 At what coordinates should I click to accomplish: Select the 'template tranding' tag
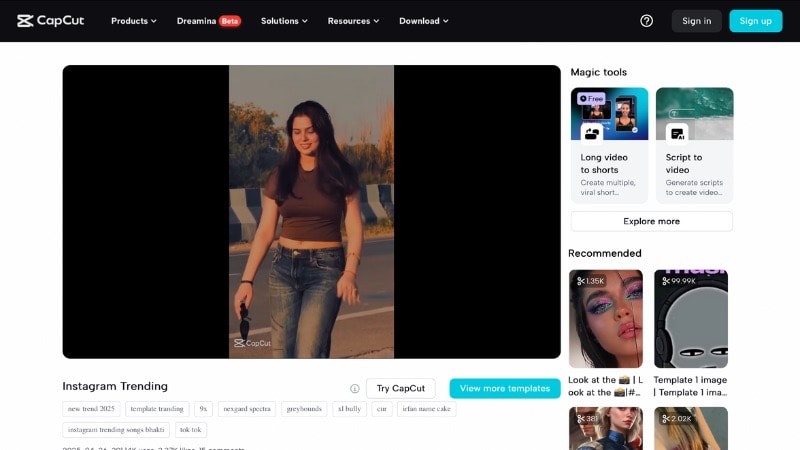click(x=157, y=409)
